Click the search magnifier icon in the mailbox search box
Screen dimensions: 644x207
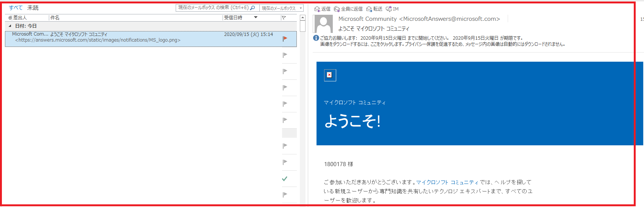(253, 8)
